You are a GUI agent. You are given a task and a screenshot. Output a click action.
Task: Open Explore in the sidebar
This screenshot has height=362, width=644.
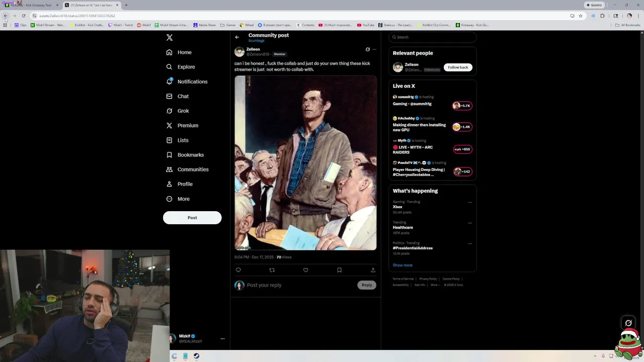(181, 67)
